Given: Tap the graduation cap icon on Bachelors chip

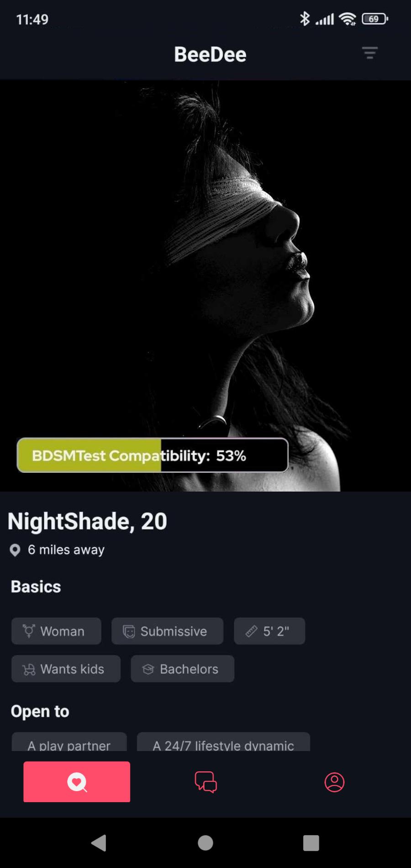Looking at the screenshot, I should pyautogui.click(x=148, y=669).
